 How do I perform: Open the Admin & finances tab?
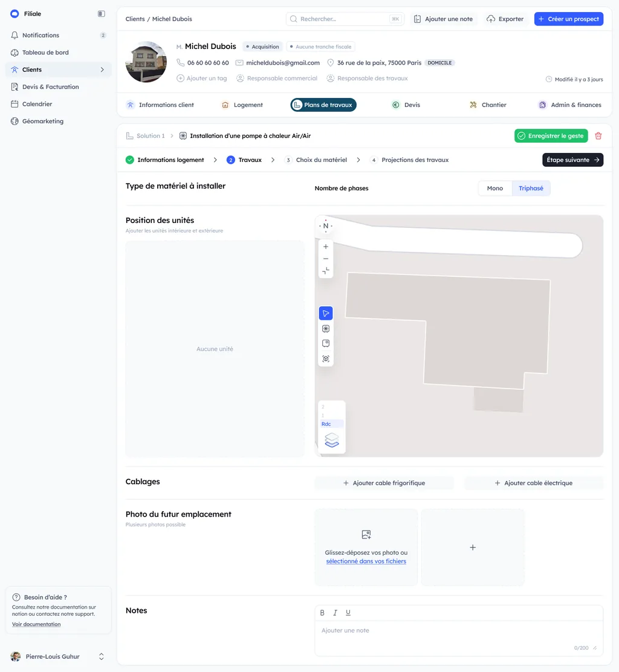coord(570,105)
